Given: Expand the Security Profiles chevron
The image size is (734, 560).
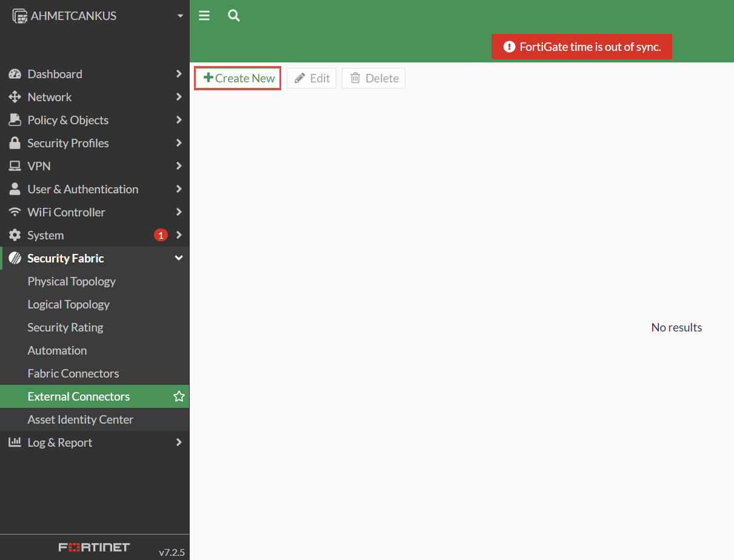Looking at the screenshot, I should tap(179, 143).
